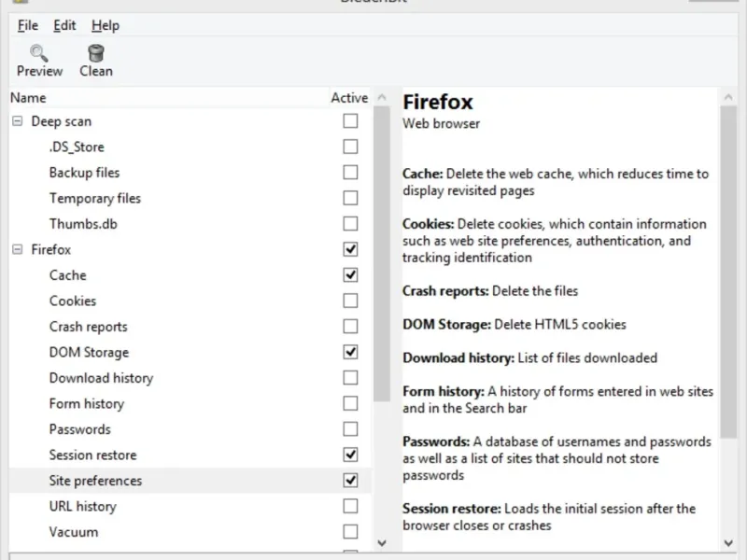Select the Passwords row
Viewport: 747px width, 560px height.
tap(190, 429)
